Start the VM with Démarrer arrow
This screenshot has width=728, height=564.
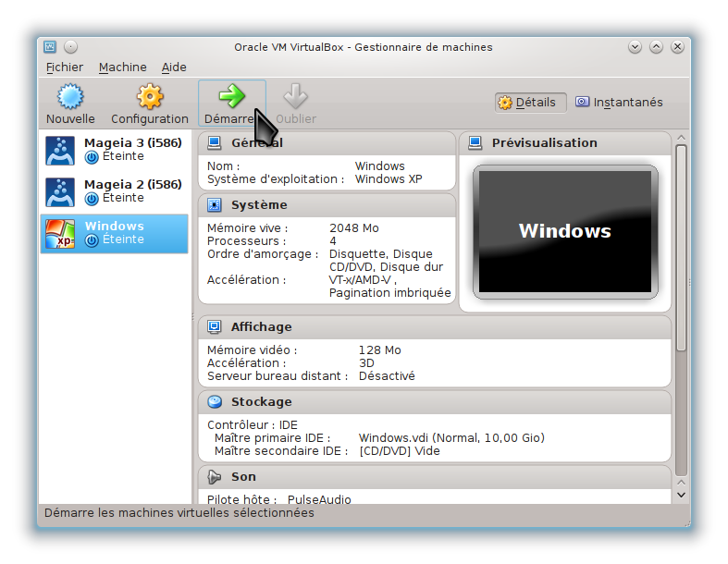pos(231,96)
